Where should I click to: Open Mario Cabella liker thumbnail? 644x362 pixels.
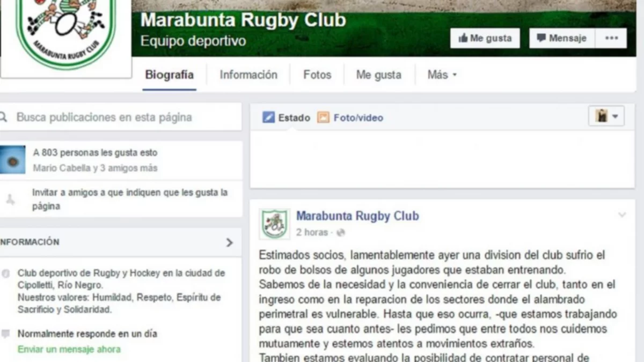click(x=12, y=160)
